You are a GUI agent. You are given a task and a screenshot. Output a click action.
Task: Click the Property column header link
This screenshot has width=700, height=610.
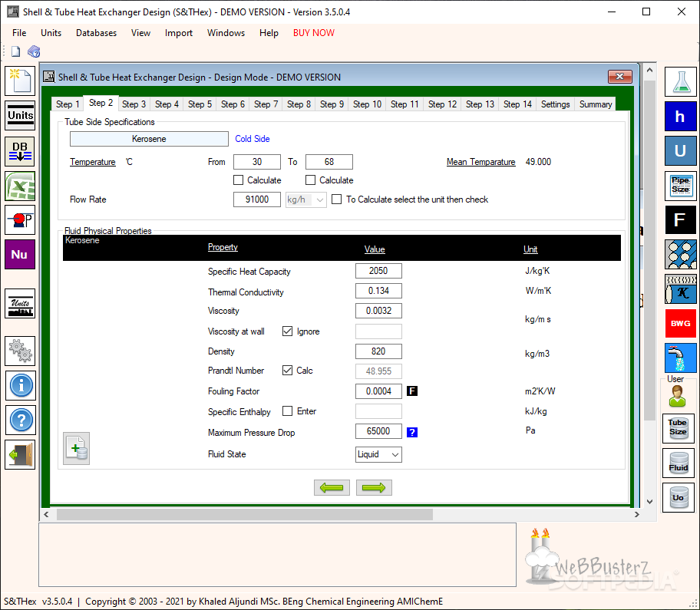tap(223, 247)
